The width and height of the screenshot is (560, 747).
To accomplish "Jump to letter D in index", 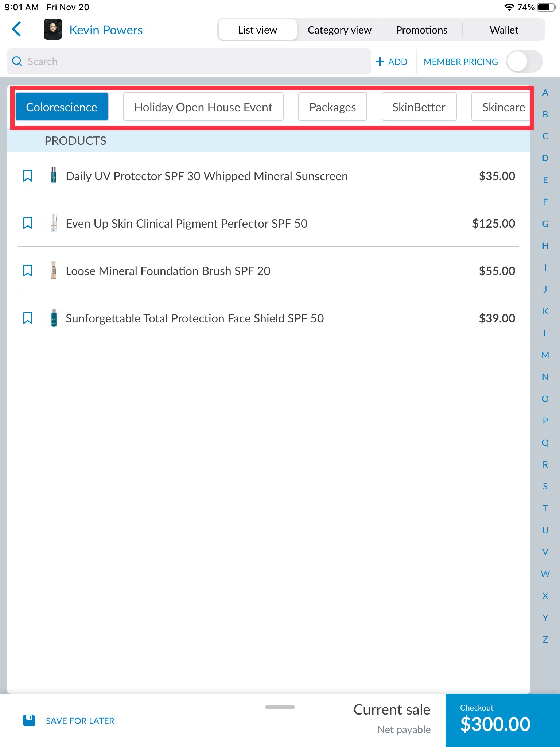I will pos(545,158).
